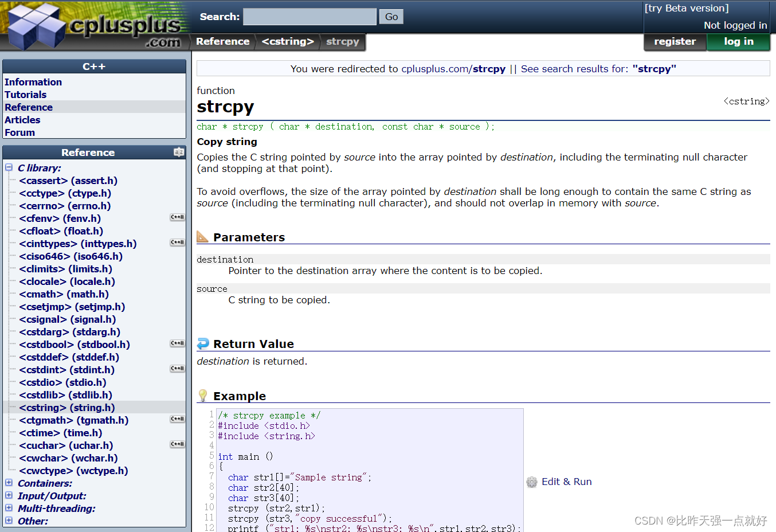The width and height of the screenshot is (776, 532).
Task: Open <cinttypes> (inttypes.h) reference
Action: [x=78, y=244]
